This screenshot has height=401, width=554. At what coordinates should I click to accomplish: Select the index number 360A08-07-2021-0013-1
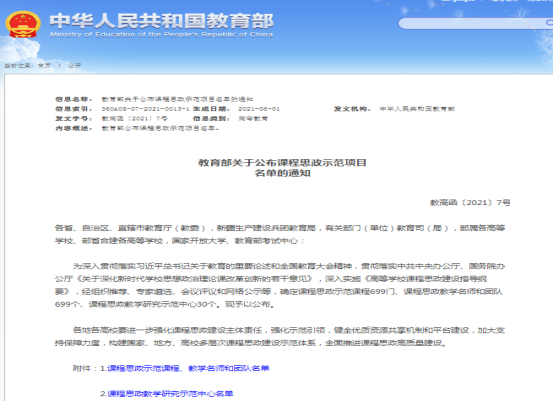[146, 109]
